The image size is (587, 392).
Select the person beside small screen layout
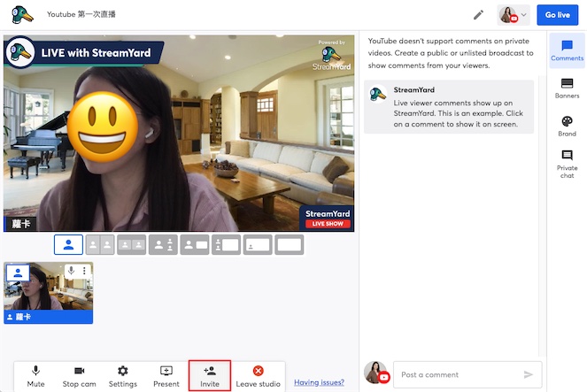point(195,245)
